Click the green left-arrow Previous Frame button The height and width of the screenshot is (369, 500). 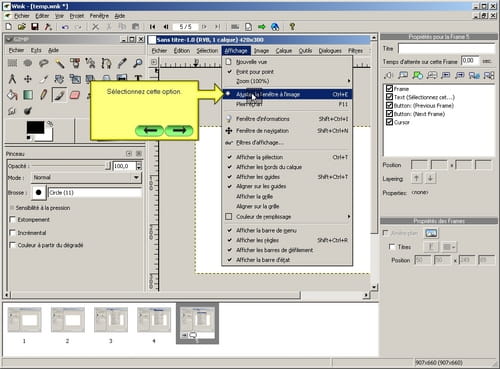pyautogui.click(x=149, y=130)
